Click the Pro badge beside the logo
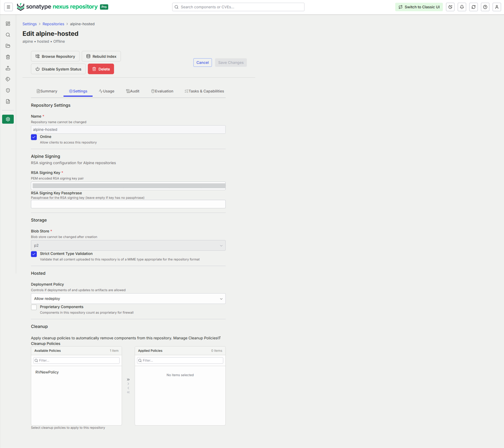 click(104, 7)
